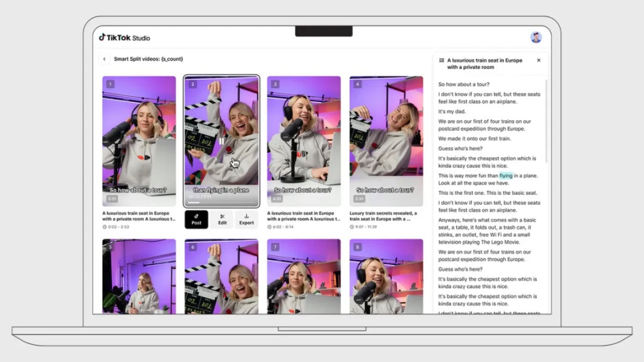Toggle pause on the playing clip 2
Viewport: 644px width, 362px height.
(x=222, y=141)
